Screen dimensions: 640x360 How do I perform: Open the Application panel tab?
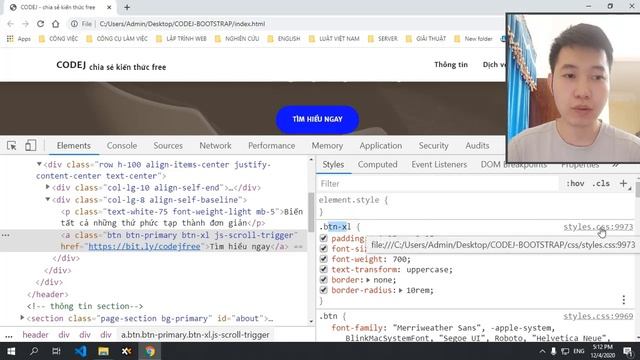pos(380,146)
